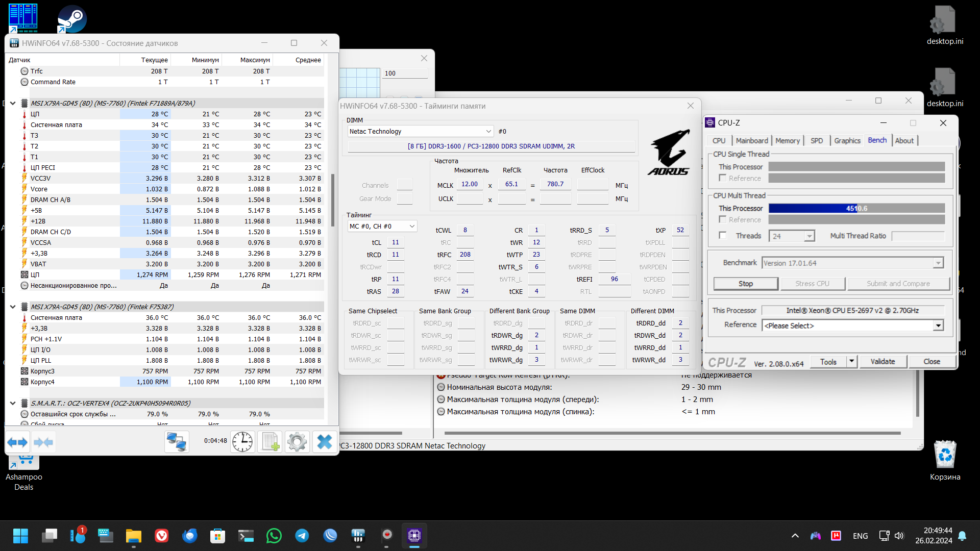The image size is (980, 551).
Task: Open the network remote monitoring icon
Action: [x=177, y=442]
